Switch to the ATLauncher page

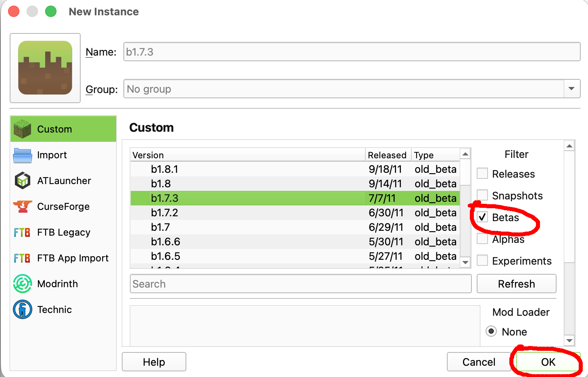click(x=63, y=181)
